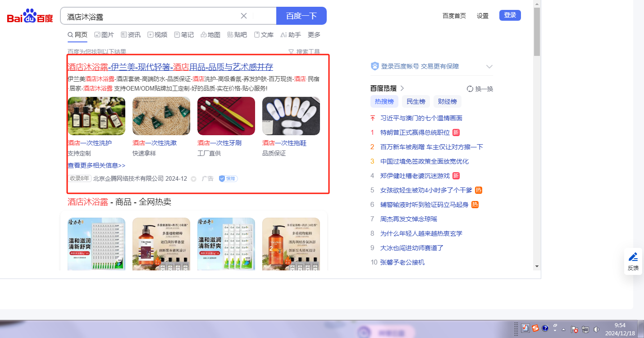Click the page scrollbar down arrow

pos(537,266)
